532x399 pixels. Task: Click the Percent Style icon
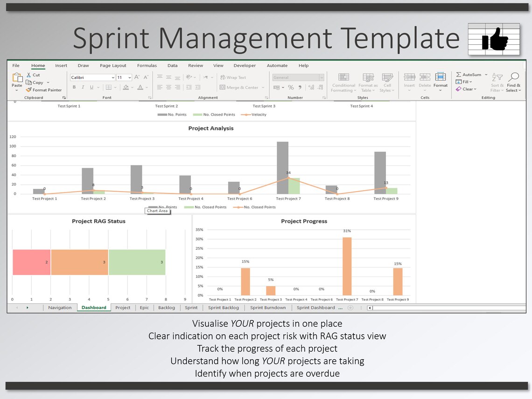[290, 87]
